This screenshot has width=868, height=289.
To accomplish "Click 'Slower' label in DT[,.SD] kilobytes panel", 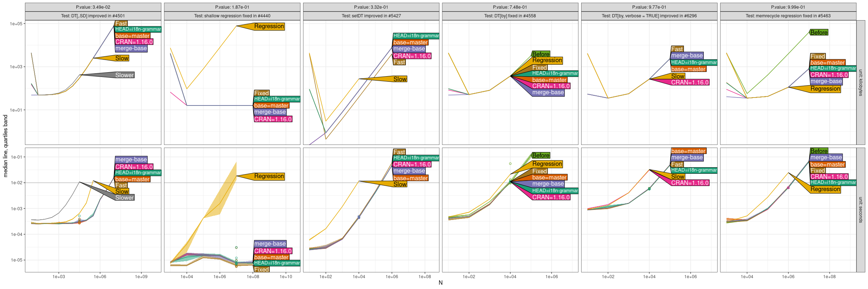I will point(124,75).
